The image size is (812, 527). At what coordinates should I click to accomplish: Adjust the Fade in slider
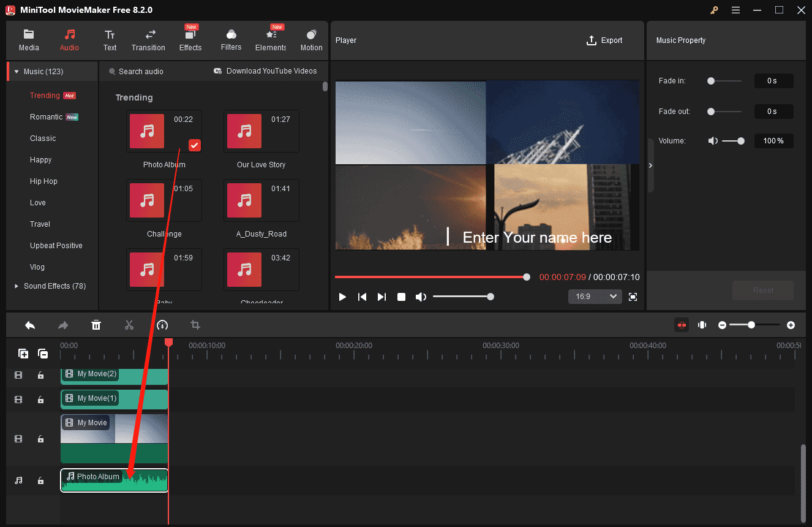[724, 81]
